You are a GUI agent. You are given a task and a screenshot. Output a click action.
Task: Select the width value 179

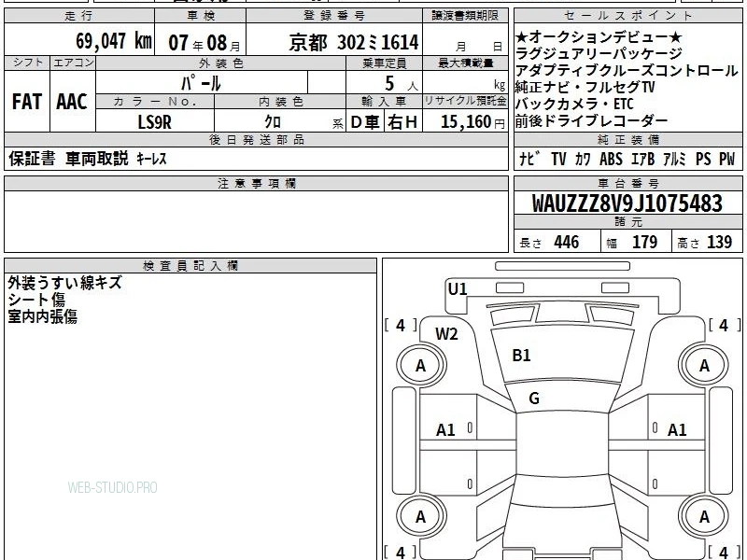point(644,242)
